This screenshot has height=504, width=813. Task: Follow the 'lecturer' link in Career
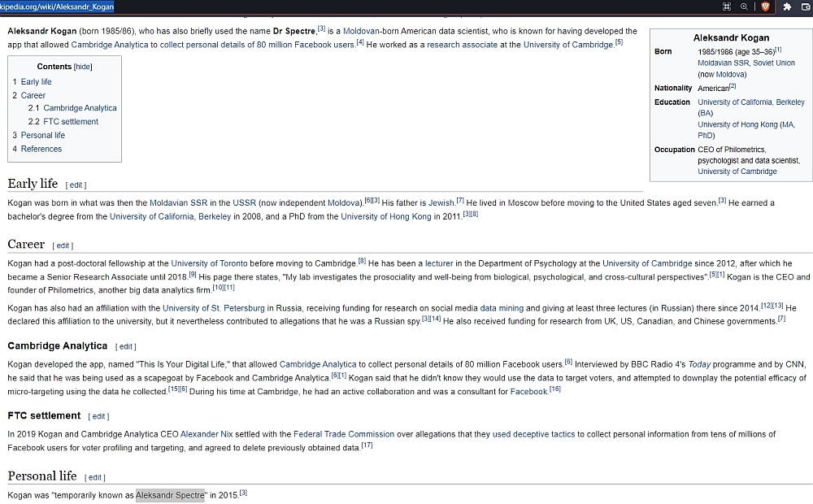tap(439, 263)
